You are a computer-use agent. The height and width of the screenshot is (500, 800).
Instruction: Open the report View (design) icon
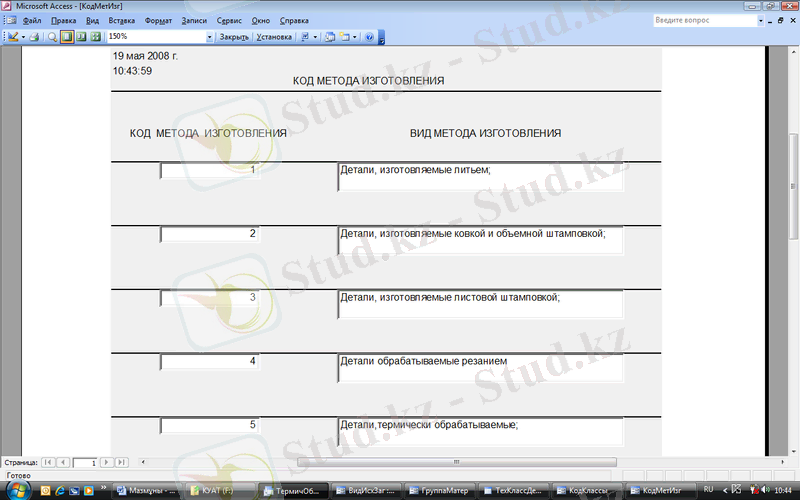tap(13, 37)
